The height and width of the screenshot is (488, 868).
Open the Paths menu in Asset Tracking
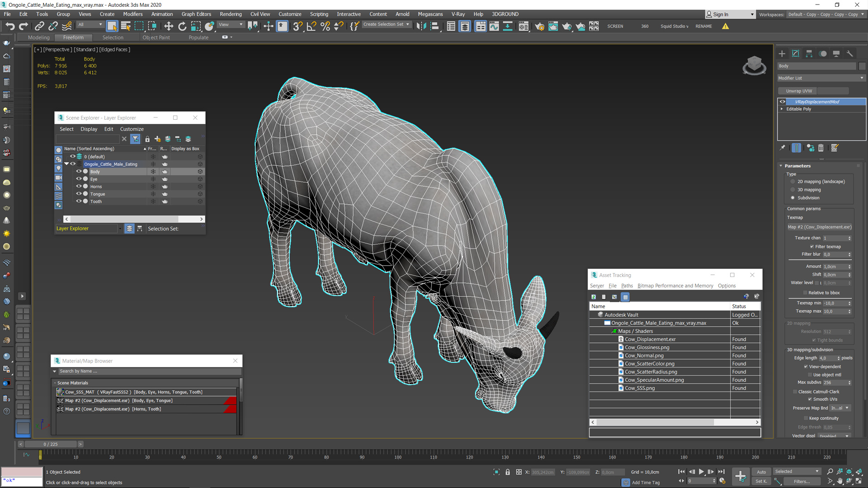(627, 286)
